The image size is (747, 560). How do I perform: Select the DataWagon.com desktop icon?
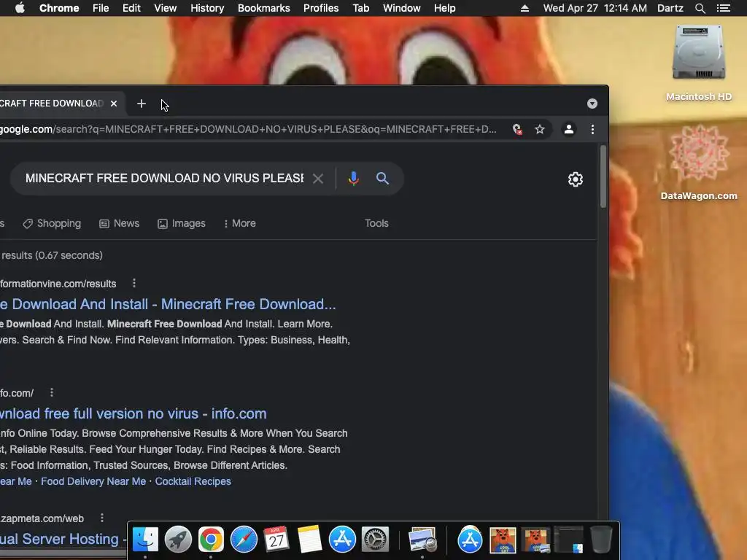[x=698, y=162]
